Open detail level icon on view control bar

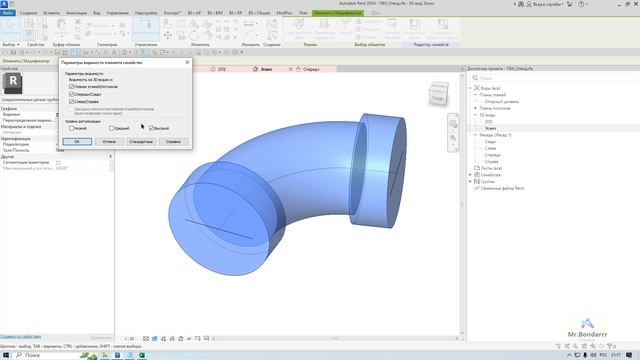click(146, 339)
